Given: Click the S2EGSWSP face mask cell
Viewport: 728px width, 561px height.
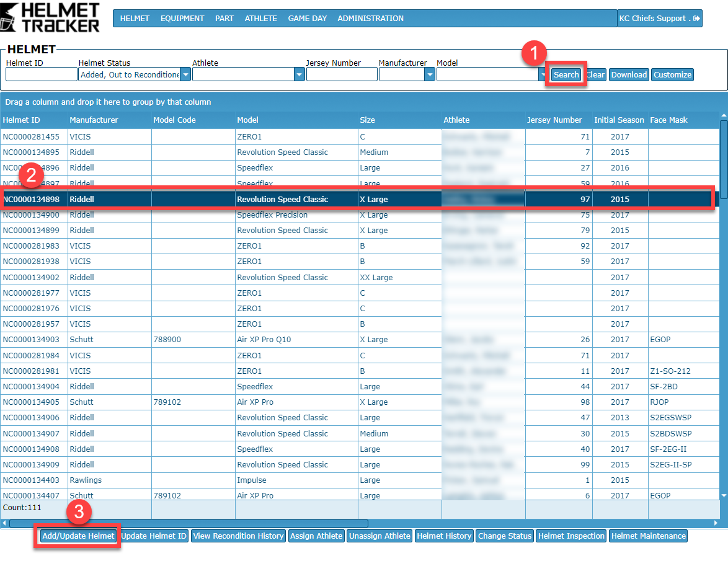Looking at the screenshot, I should 683,418.
